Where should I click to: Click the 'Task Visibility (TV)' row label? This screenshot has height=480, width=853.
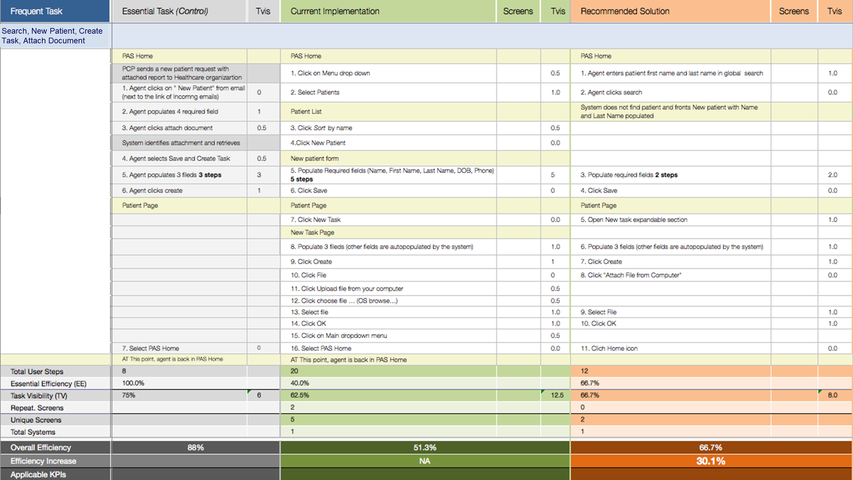(55, 396)
